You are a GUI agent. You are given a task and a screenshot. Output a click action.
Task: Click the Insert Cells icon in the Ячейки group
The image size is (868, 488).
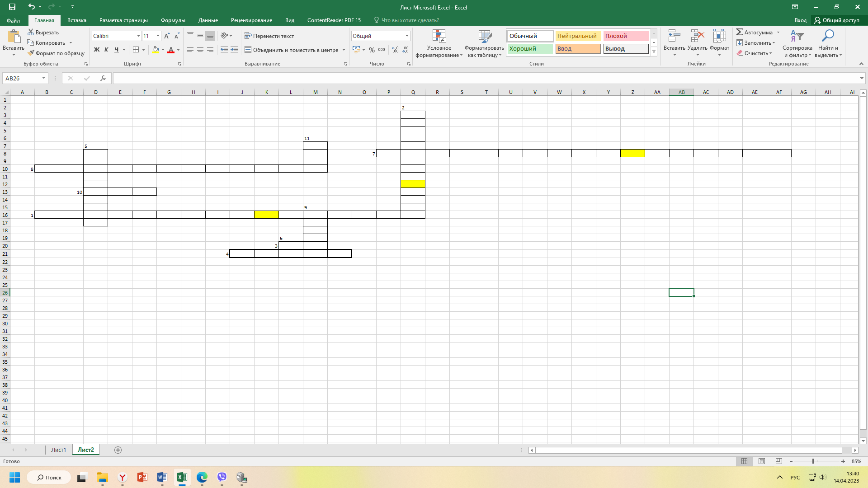674,36
